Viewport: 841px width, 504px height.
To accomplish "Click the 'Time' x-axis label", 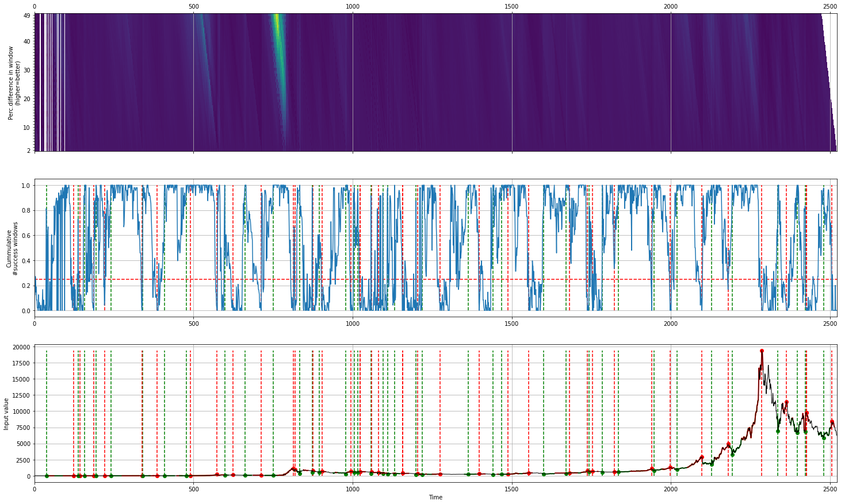I will pos(435,497).
